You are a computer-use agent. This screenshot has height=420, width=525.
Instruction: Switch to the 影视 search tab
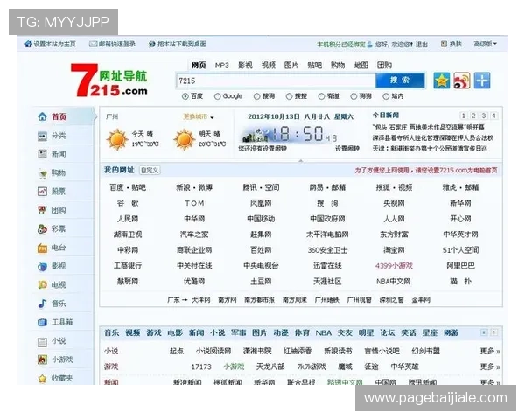[x=245, y=65]
